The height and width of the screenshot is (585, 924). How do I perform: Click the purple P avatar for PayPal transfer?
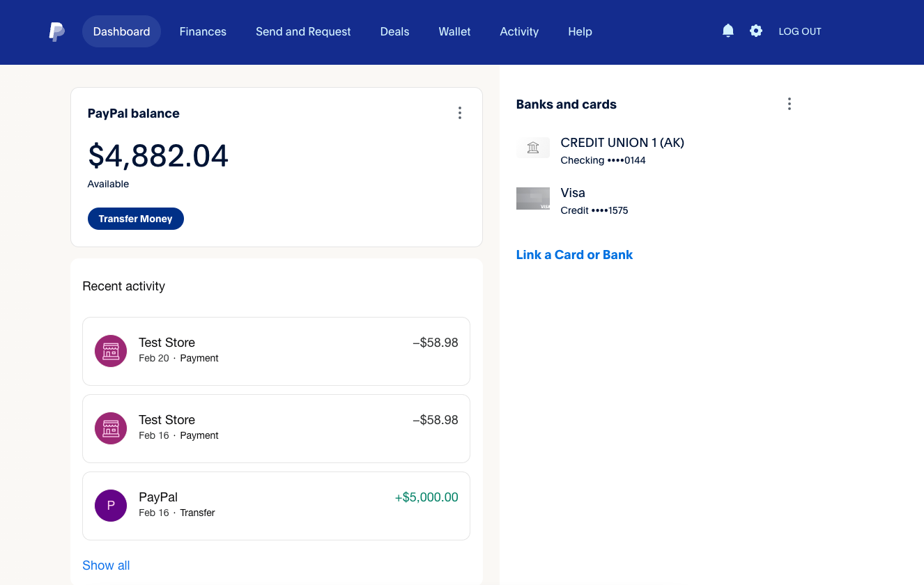(111, 506)
